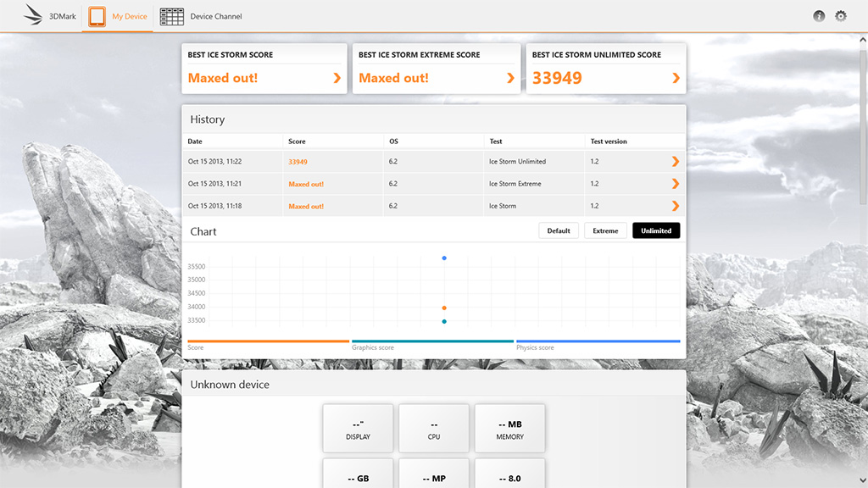The height and width of the screenshot is (488, 868).
Task: Open the Ice Storm Unlimited history row arrow
Action: [676, 162]
